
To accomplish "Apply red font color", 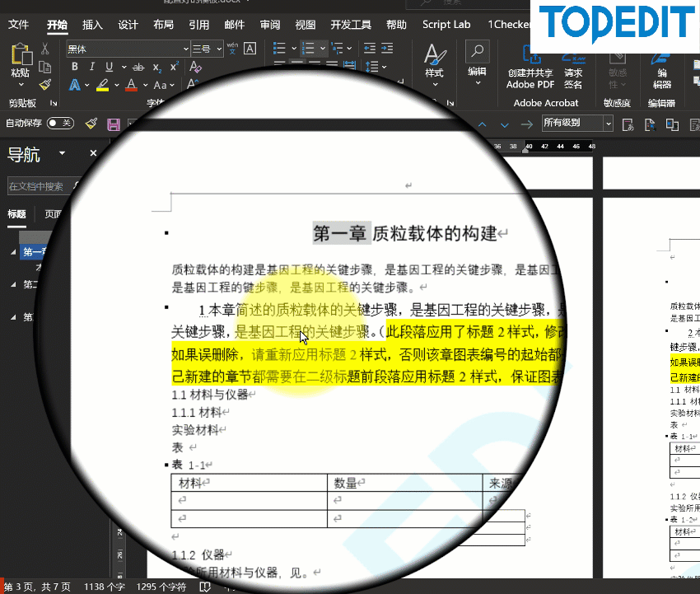I will (131, 85).
